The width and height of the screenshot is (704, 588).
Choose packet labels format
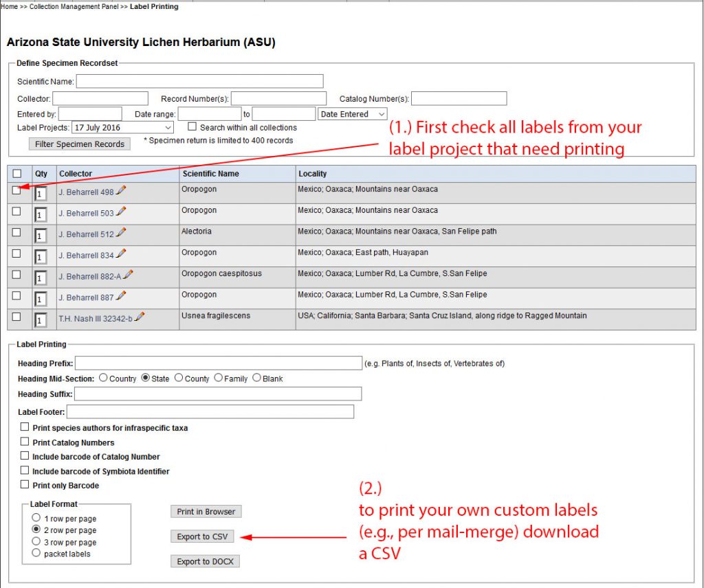pos(36,553)
